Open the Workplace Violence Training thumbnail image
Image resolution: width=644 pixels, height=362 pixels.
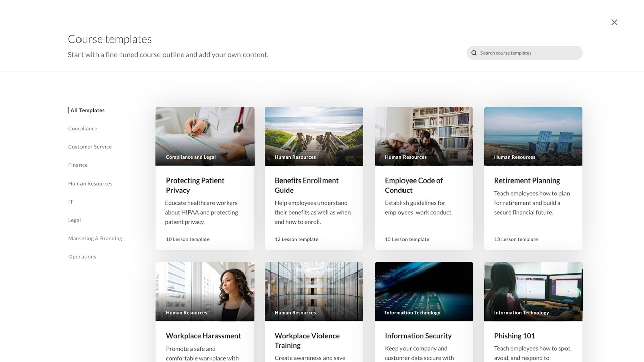tap(314, 292)
